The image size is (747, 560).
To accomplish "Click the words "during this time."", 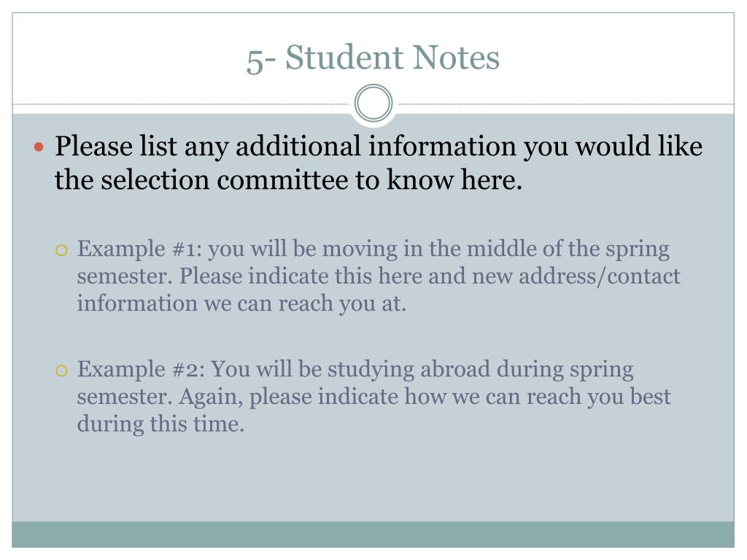I will pyautogui.click(x=160, y=424).
